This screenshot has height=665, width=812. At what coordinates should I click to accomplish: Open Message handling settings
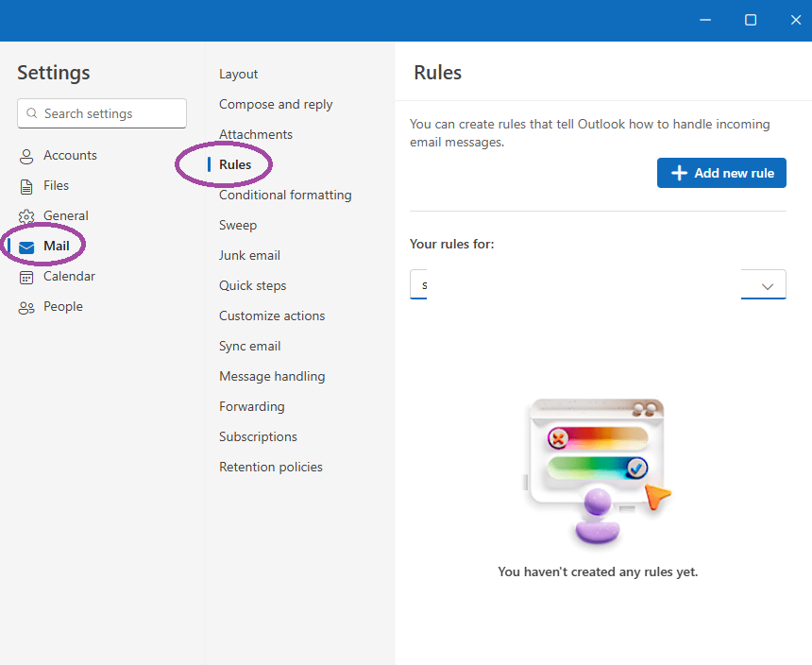272,376
